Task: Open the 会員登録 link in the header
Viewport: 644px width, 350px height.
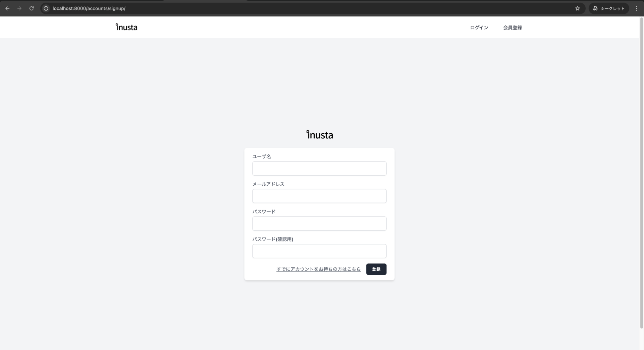Action: tap(513, 28)
